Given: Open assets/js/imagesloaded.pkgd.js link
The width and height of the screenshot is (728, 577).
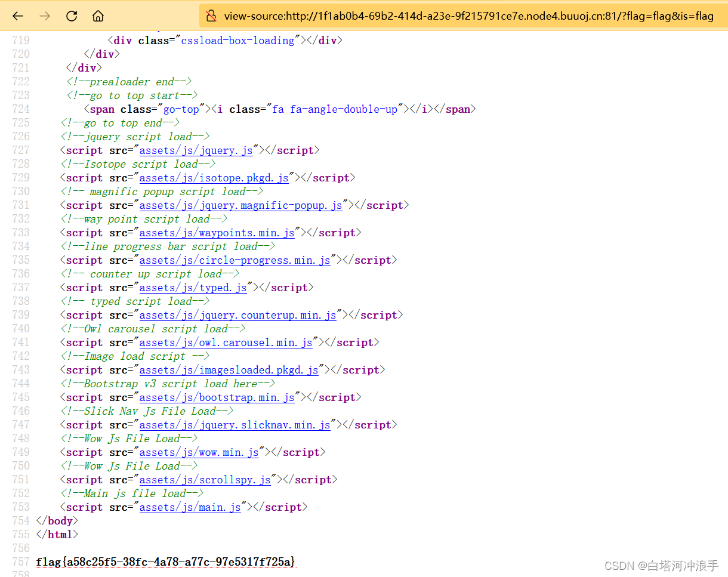Looking at the screenshot, I should 229,370.
